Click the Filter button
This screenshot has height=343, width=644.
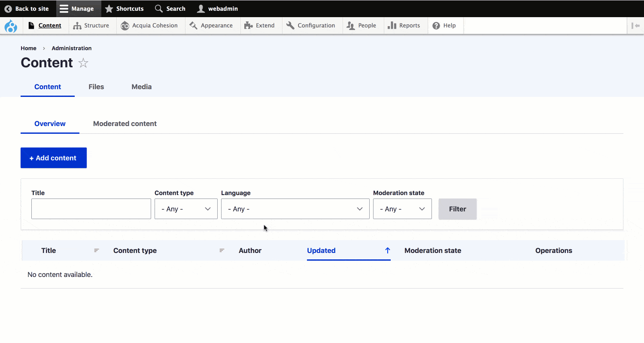pos(458,209)
